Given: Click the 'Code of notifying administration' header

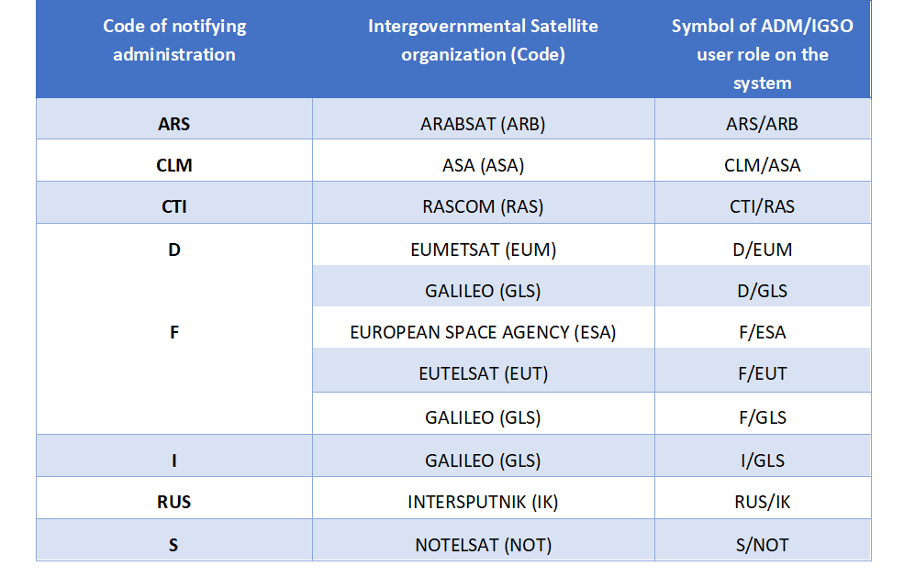Looking at the screenshot, I should (174, 50).
